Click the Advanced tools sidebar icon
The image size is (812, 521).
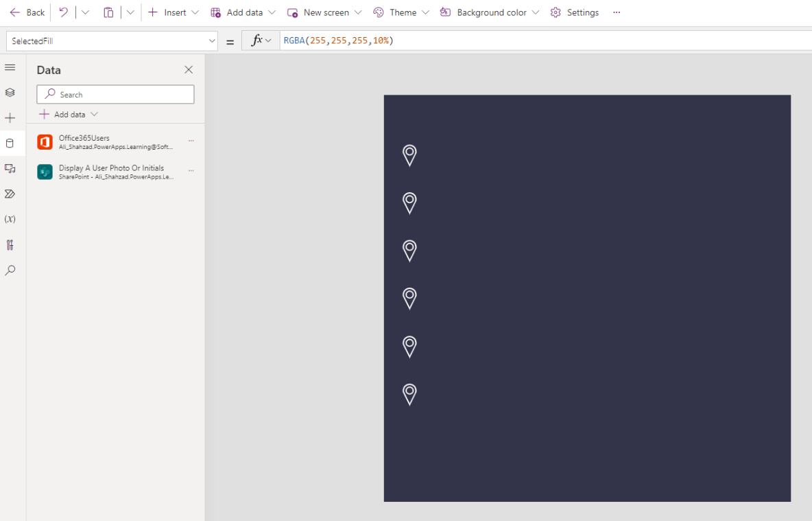pyautogui.click(x=10, y=244)
